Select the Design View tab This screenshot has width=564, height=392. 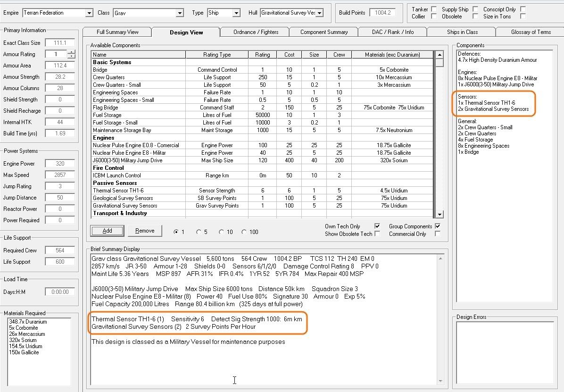click(186, 32)
